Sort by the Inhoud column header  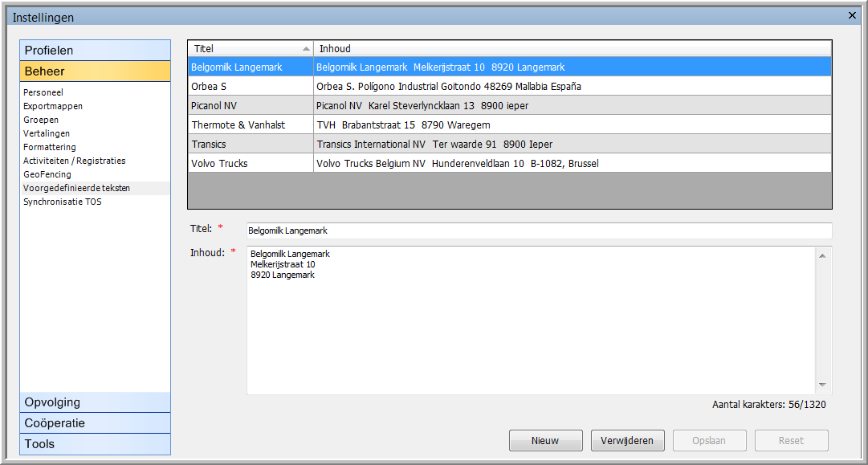click(573, 49)
